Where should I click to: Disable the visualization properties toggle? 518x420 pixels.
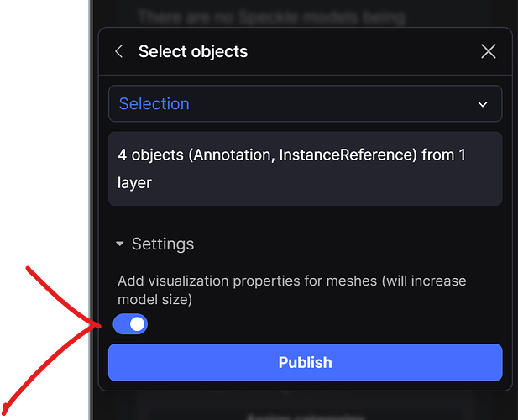(130, 324)
